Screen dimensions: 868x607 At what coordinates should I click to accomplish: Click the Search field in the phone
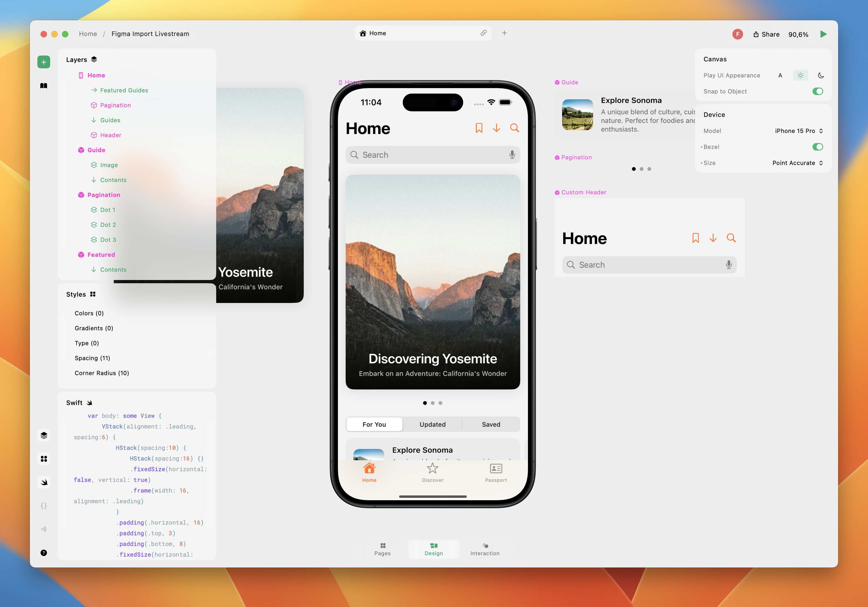click(432, 155)
